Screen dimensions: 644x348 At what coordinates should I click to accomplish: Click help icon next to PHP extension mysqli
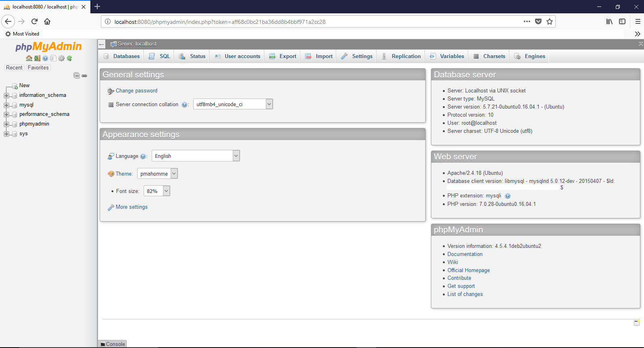click(x=508, y=196)
